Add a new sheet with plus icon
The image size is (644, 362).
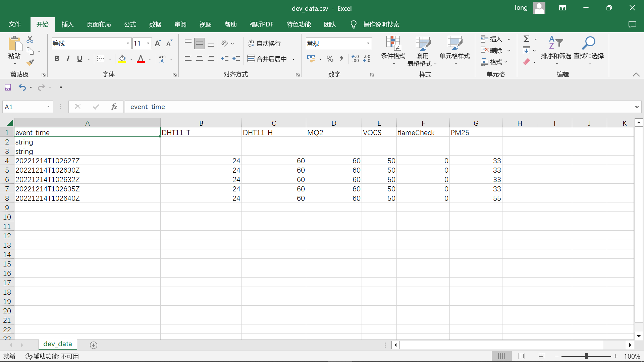pyautogui.click(x=94, y=345)
